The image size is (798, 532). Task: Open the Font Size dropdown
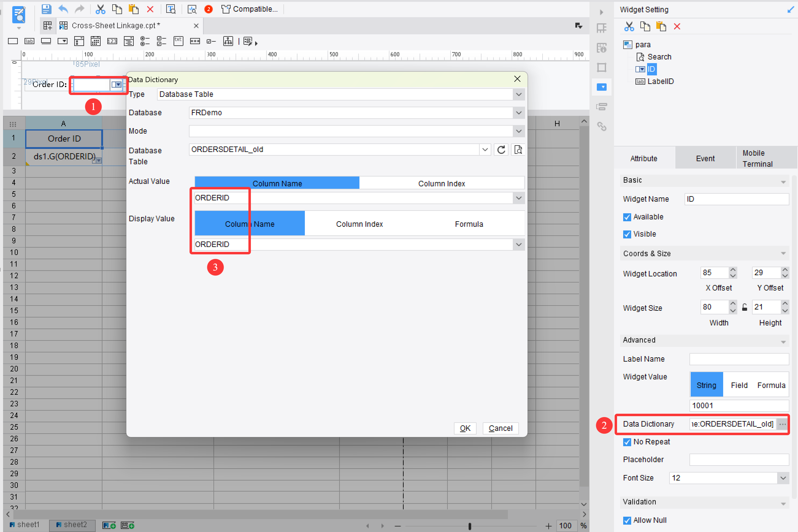(x=783, y=478)
